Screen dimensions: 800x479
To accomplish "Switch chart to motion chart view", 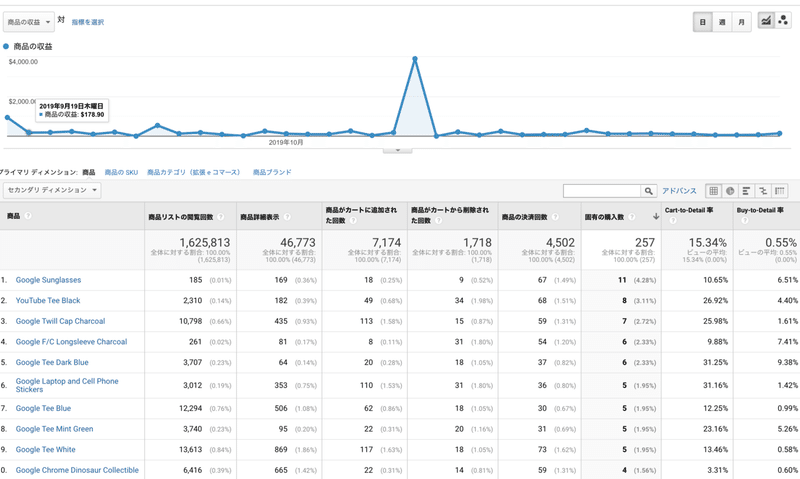I will coord(783,21).
